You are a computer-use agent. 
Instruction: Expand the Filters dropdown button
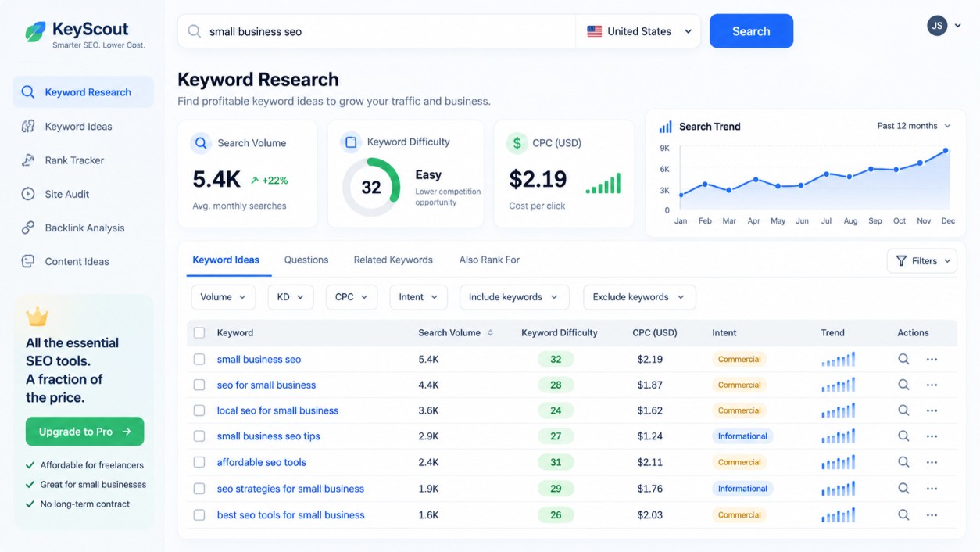(922, 260)
